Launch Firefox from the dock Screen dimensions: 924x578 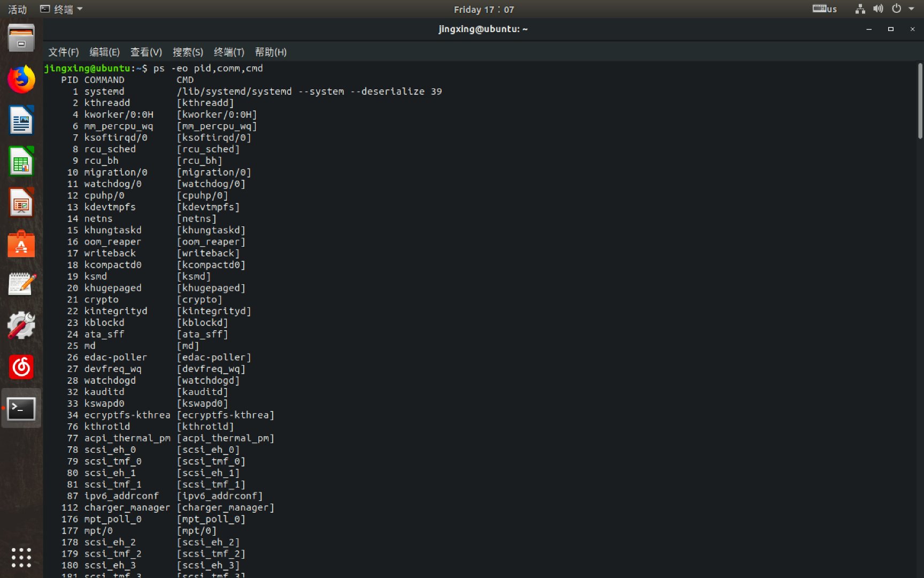[x=21, y=80]
